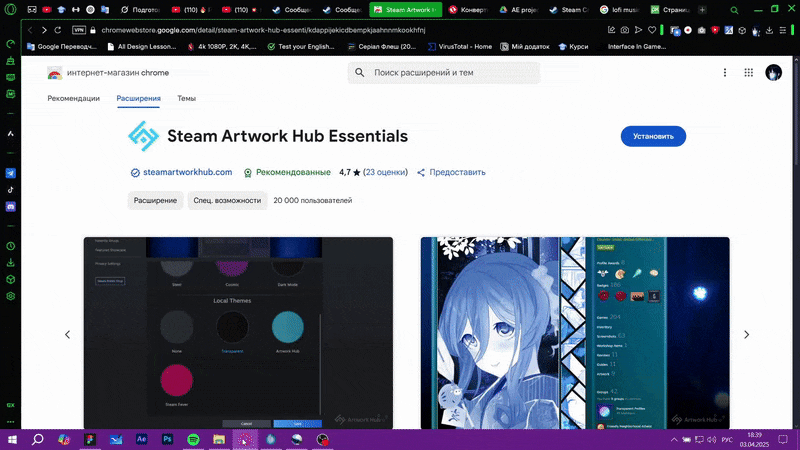Viewport: 800px width, 450px height.
Task: Launch After Effects from the taskbar
Action: pyautogui.click(x=141, y=440)
